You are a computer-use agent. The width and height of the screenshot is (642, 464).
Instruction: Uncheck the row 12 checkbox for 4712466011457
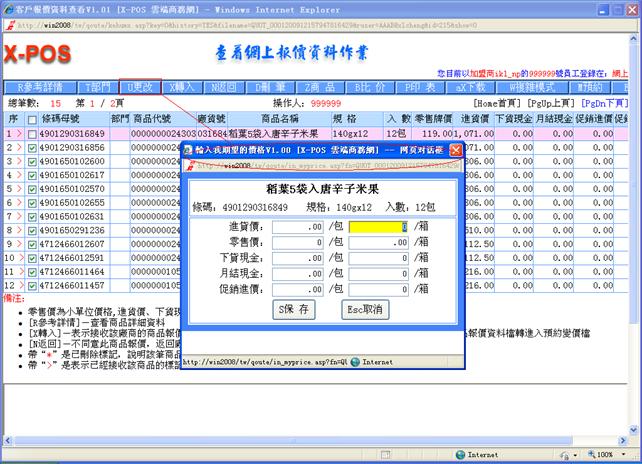point(33,285)
